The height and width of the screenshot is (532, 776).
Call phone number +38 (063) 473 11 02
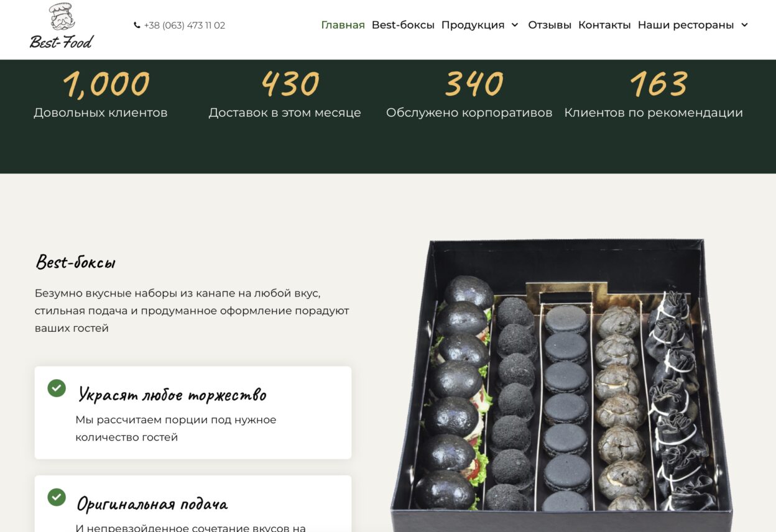[185, 25]
